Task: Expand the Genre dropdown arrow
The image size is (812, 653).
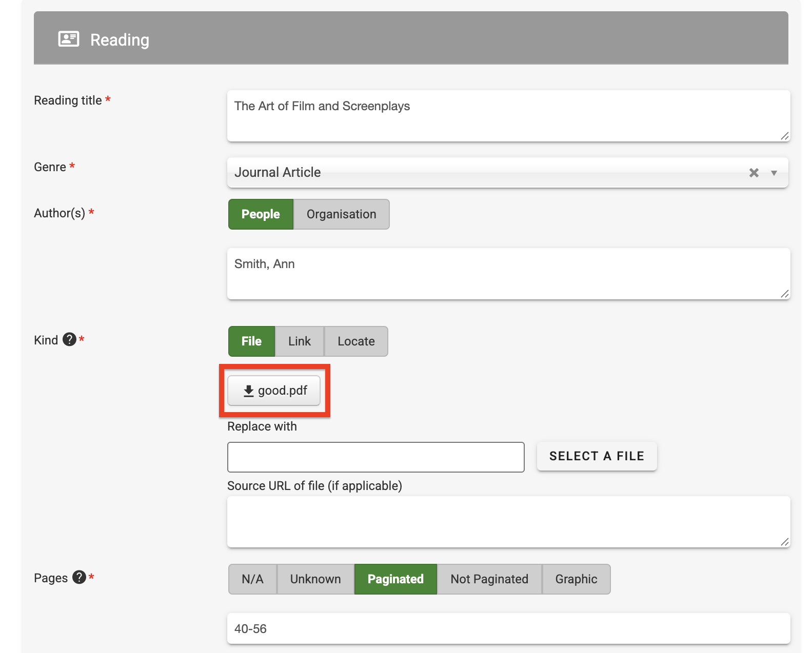Action: pos(774,173)
